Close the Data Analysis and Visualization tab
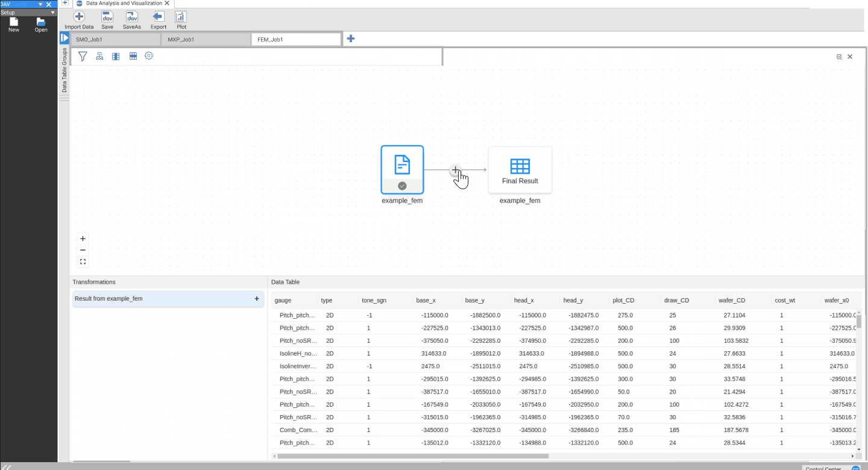868x470 pixels. coord(168,3)
